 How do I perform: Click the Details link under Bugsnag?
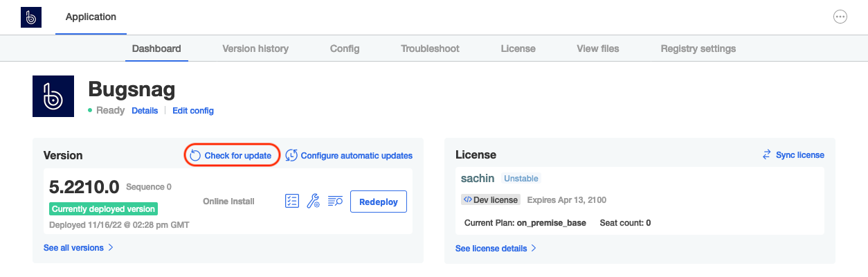(145, 111)
